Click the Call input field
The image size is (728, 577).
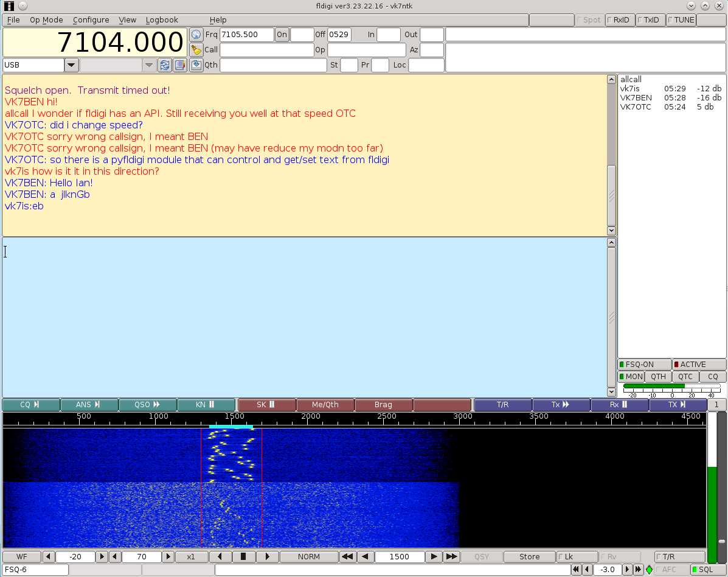[x=267, y=50]
